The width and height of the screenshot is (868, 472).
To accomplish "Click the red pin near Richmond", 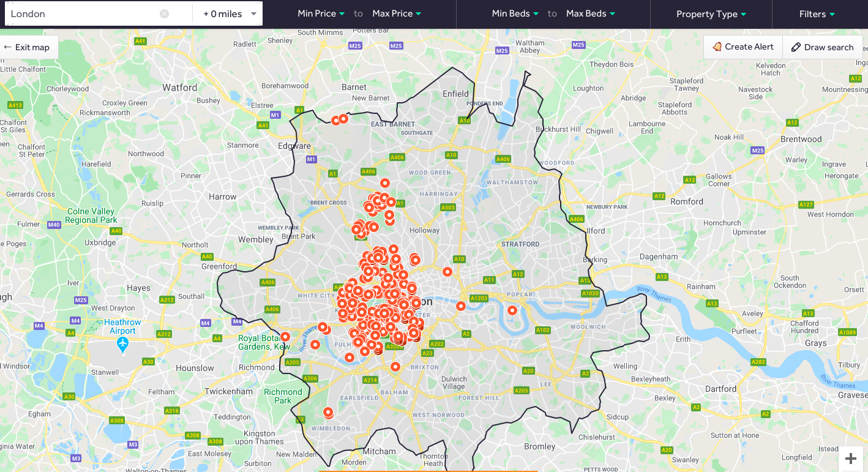I will point(285,337).
